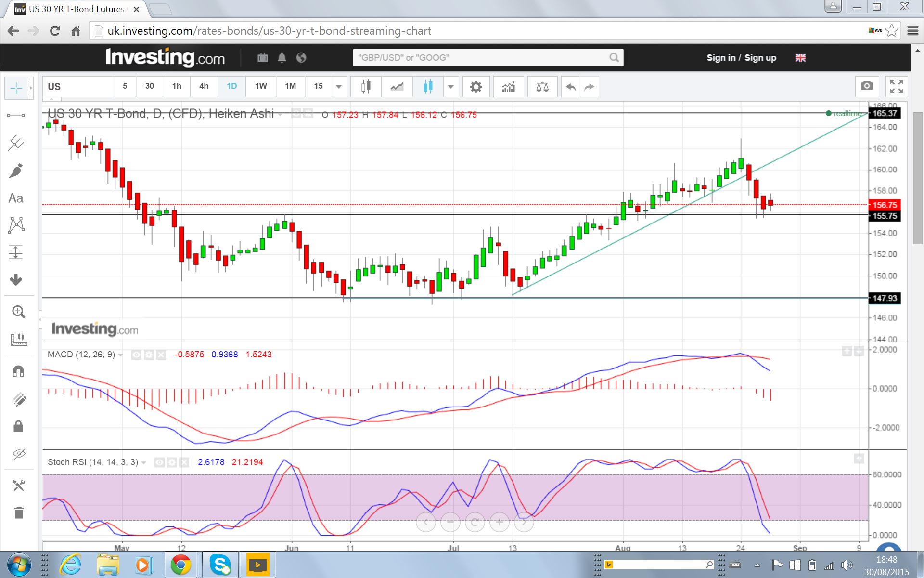Delete drawings with the trash icon
This screenshot has width=924, height=578.
click(19, 512)
